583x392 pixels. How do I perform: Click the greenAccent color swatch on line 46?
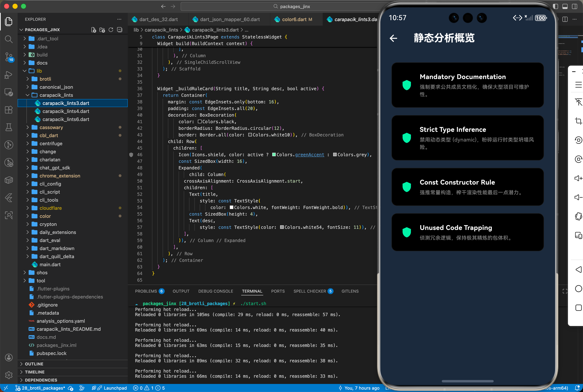click(274, 155)
